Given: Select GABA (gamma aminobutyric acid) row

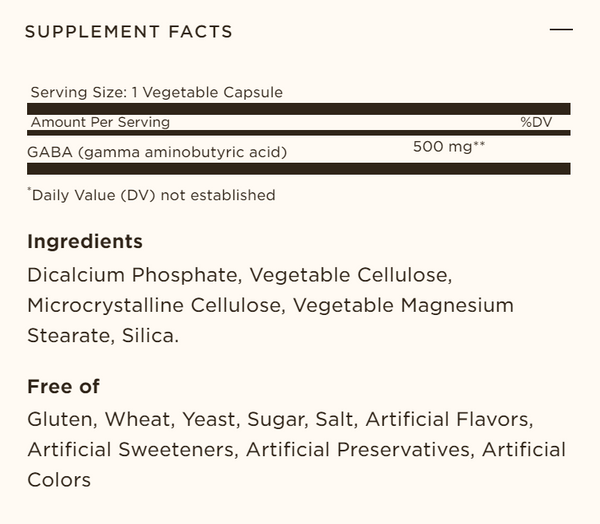Looking at the screenshot, I should [x=298, y=149].
